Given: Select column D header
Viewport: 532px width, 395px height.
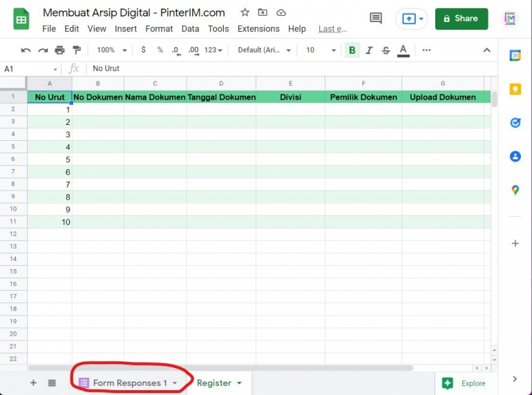Looking at the screenshot, I should [x=221, y=84].
